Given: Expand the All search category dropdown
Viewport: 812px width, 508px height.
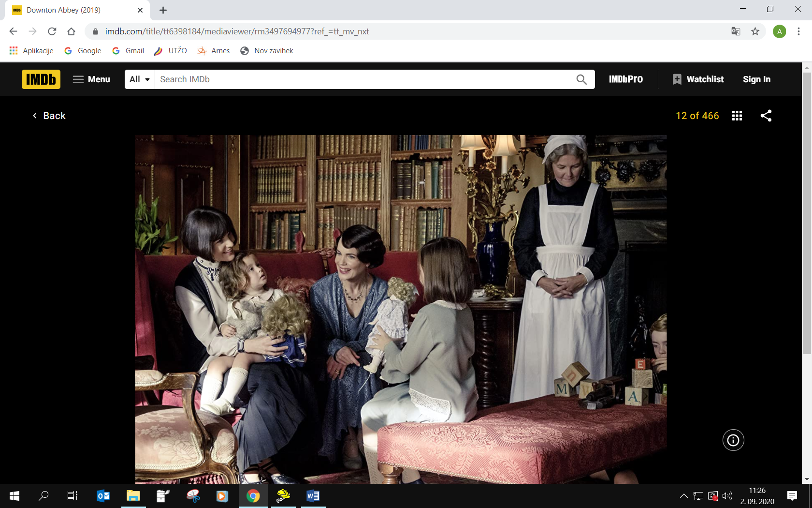Looking at the screenshot, I should tap(140, 79).
